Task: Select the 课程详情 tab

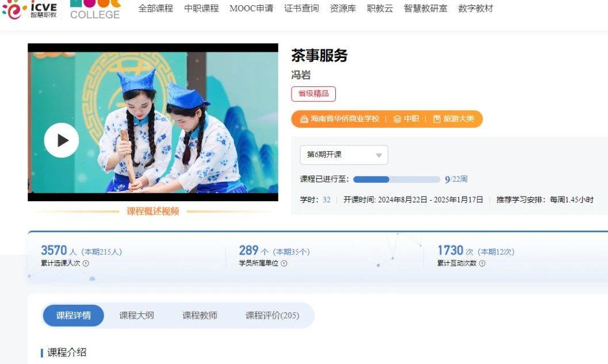Action: pyautogui.click(x=73, y=316)
